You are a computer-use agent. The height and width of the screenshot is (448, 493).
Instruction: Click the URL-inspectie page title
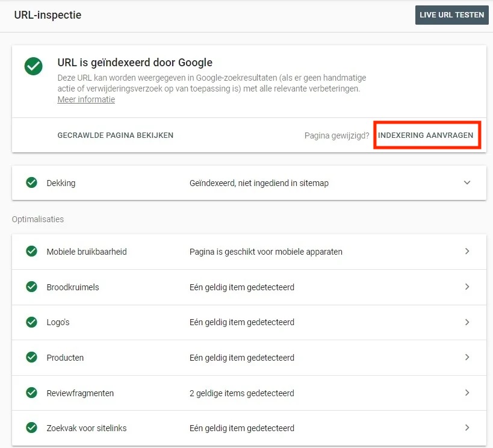point(48,15)
